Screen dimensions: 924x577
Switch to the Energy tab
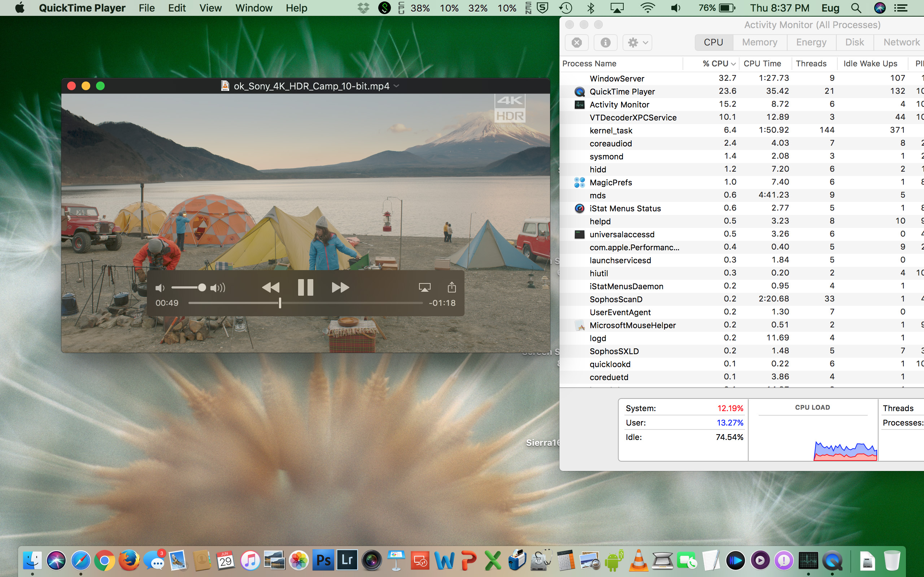(811, 42)
